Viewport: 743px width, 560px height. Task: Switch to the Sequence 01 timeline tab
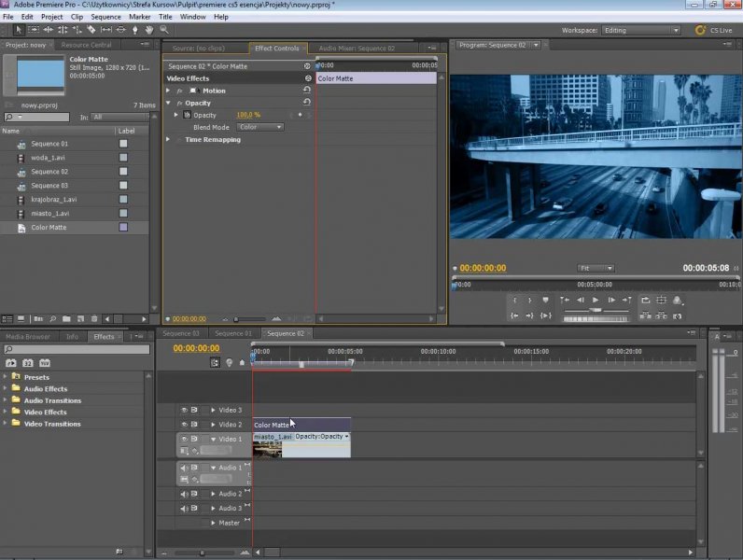click(x=234, y=333)
